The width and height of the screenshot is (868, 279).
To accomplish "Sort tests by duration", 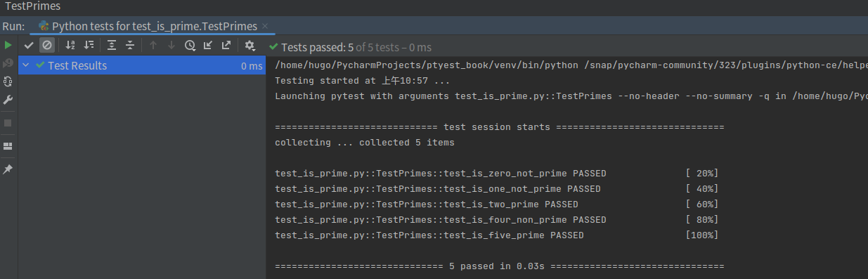I will (x=89, y=46).
